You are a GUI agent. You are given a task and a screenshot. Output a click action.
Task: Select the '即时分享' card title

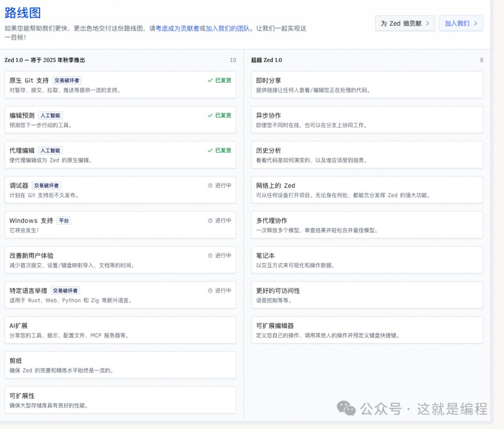coord(268,80)
